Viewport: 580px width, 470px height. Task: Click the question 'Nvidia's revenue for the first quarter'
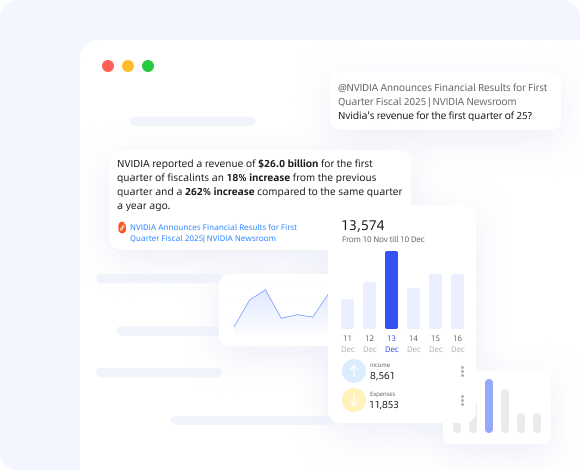(x=435, y=116)
